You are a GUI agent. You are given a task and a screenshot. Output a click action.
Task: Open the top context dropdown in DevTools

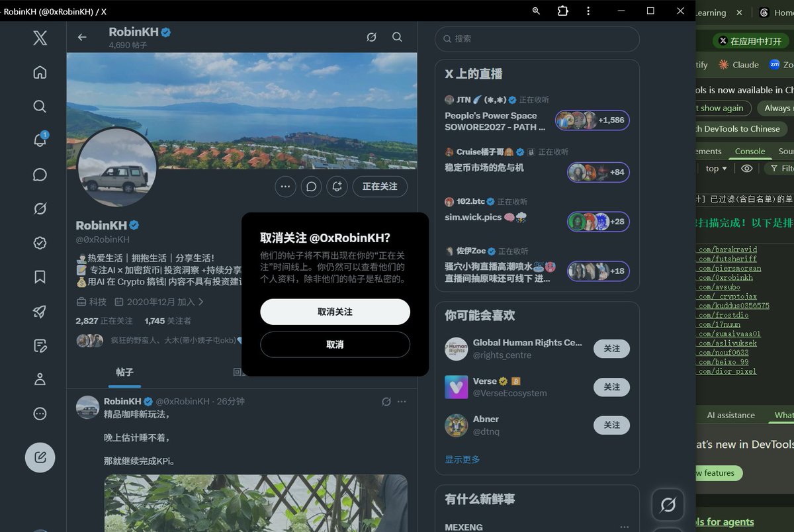tap(716, 169)
